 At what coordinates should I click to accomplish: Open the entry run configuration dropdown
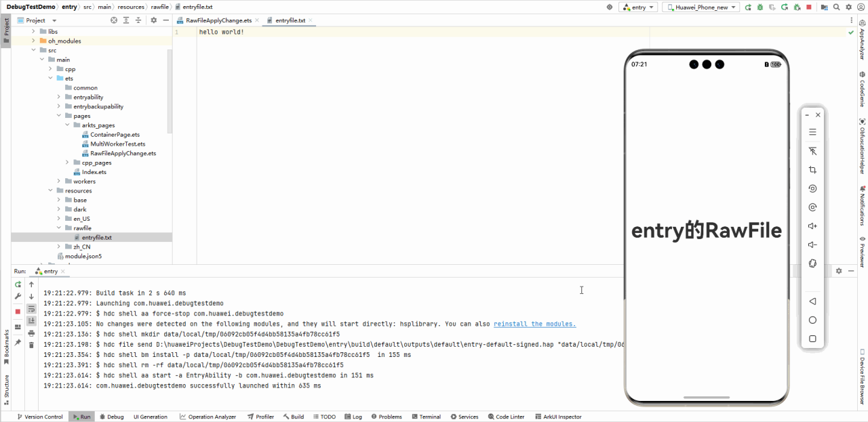[x=638, y=7]
